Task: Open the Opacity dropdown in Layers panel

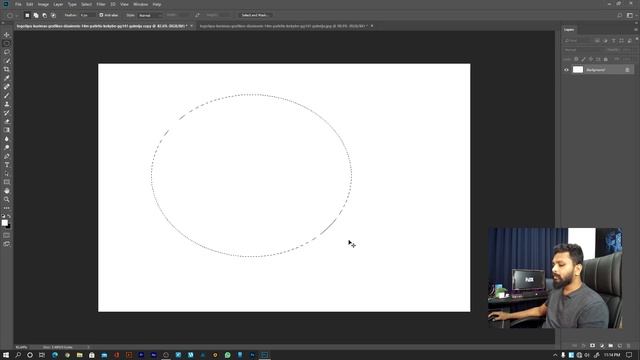Action: tap(627, 50)
